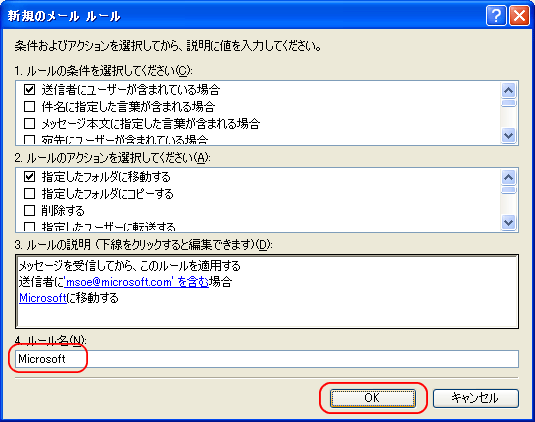This screenshot has width=535, height=422.
Task: Click down arrow of actions list scrollbar
Action: point(508,223)
